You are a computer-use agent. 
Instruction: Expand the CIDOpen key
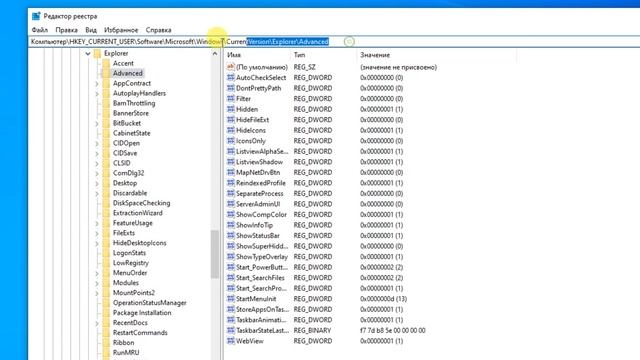(x=97, y=143)
